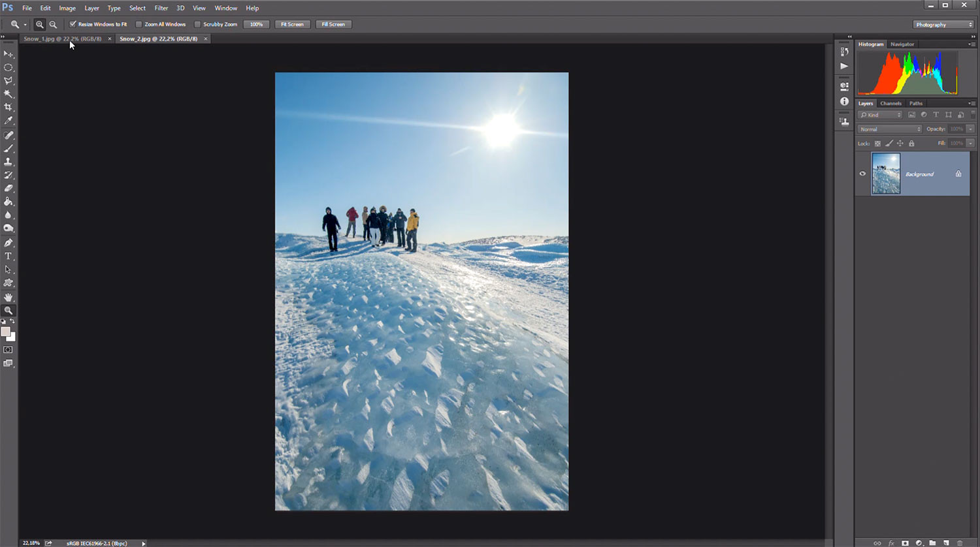Select the Eyedropper tool

(8, 121)
